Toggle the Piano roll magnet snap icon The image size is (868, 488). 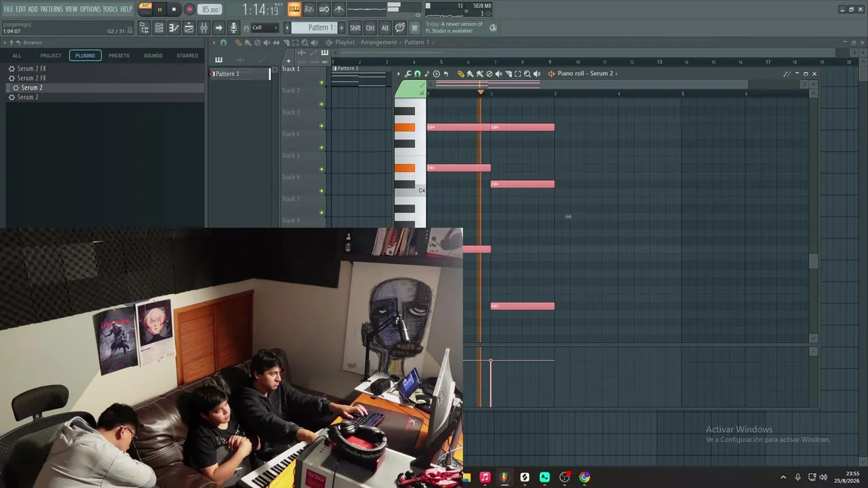click(x=417, y=74)
